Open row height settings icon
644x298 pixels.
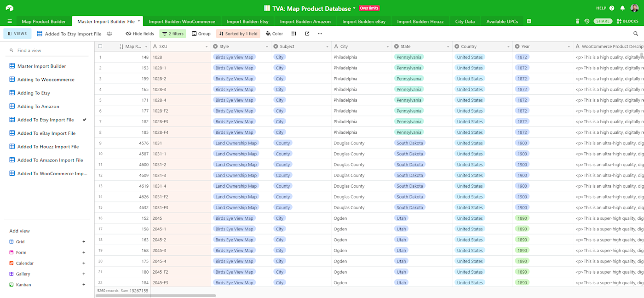pyautogui.click(x=294, y=34)
